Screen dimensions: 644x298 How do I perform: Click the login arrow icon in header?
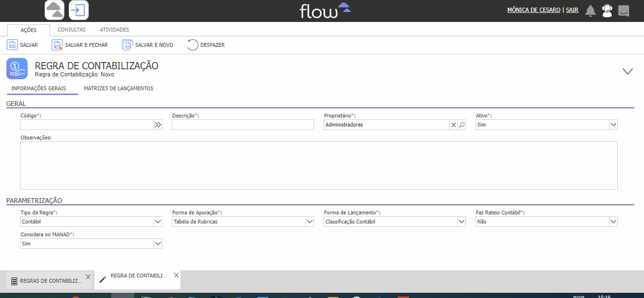coord(79,10)
